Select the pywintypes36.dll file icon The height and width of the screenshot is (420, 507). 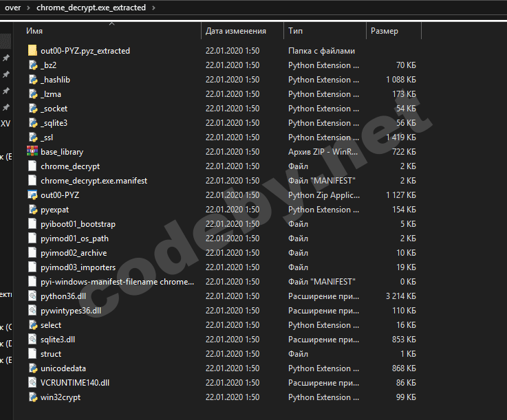coord(32,311)
